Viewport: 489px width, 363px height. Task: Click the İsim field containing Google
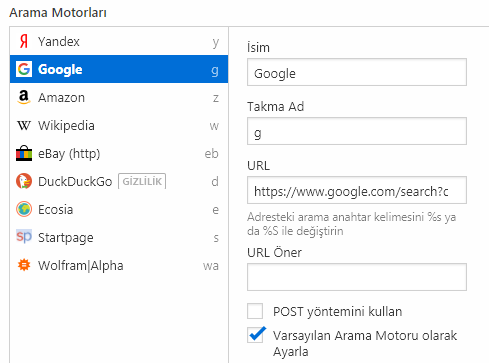click(357, 72)
